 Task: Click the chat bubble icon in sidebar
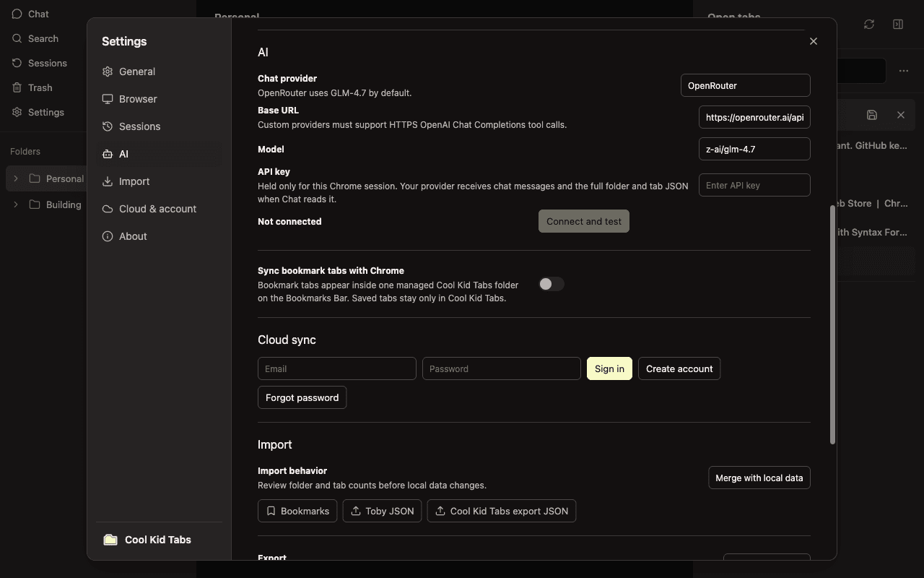pyautogui.click(x=17, y=14)
